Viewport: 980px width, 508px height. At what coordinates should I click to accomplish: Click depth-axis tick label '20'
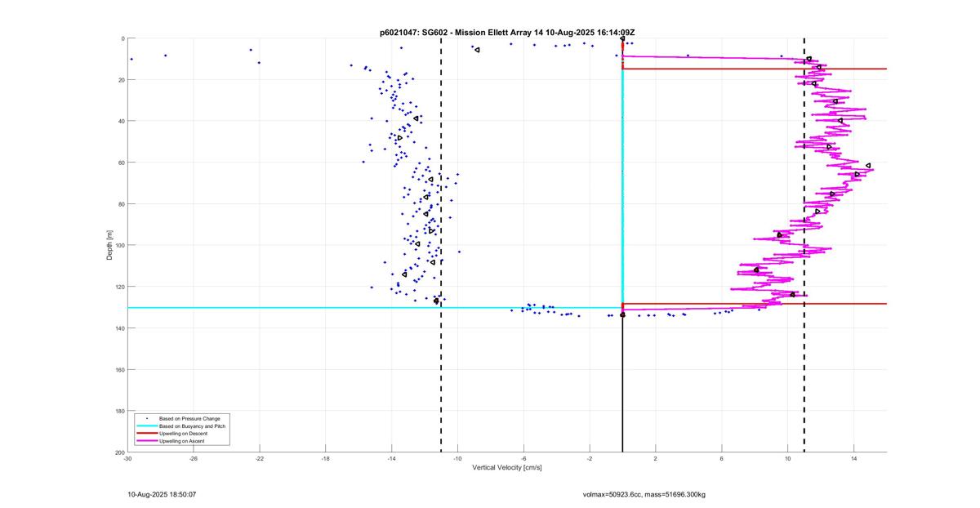(x=121, y=80)
